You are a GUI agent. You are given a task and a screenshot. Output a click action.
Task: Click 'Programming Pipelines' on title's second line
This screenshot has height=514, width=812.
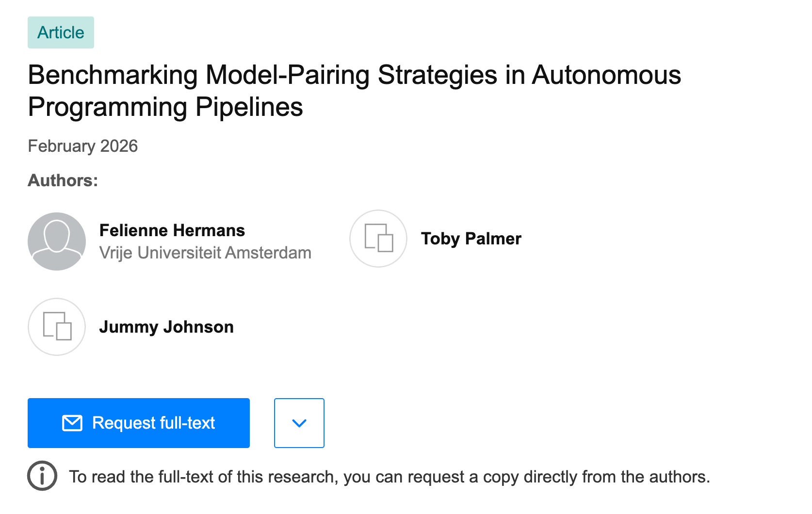point(165,107)
